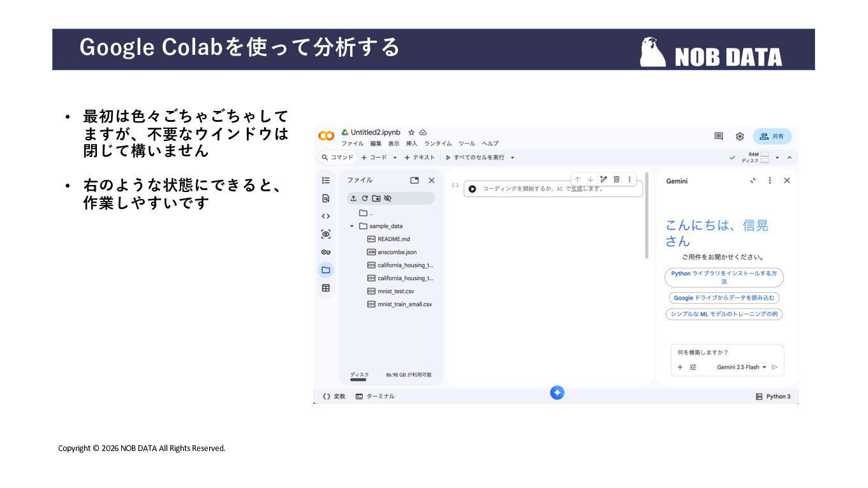The image size is (868, 488).
Task: Click the 共有 share button
Action: click(772, 136)
